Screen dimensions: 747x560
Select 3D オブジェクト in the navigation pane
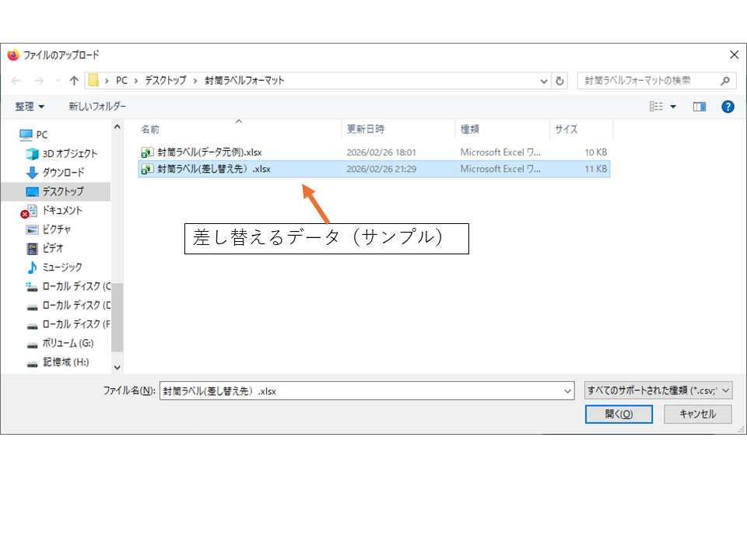(x=70, y=153)
